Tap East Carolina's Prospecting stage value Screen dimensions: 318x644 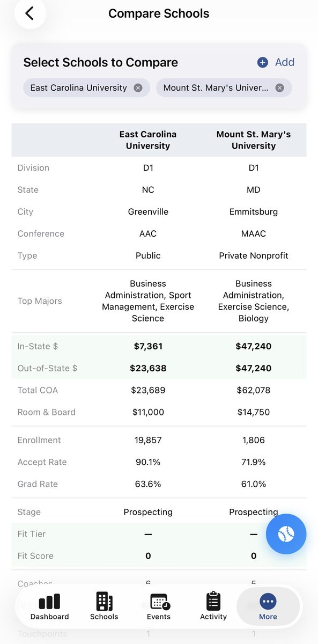coord(148,512)
